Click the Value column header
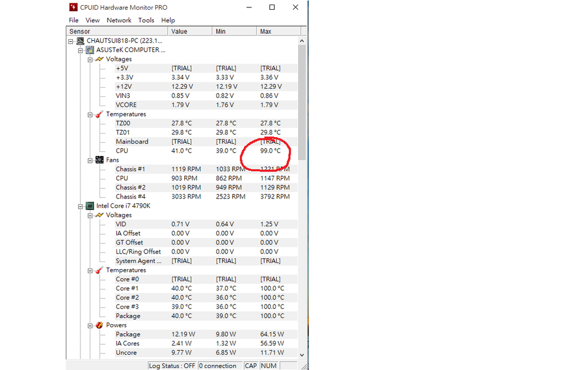 [190, 31]
